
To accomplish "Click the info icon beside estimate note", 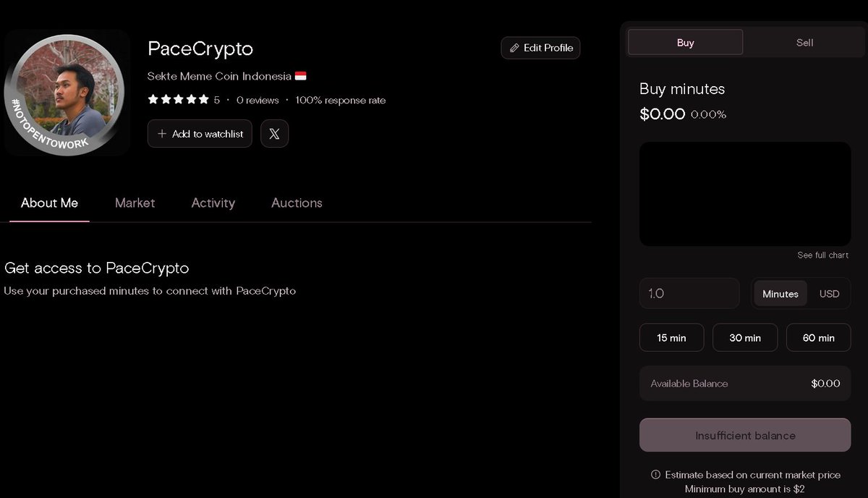I will coord(655,475).
